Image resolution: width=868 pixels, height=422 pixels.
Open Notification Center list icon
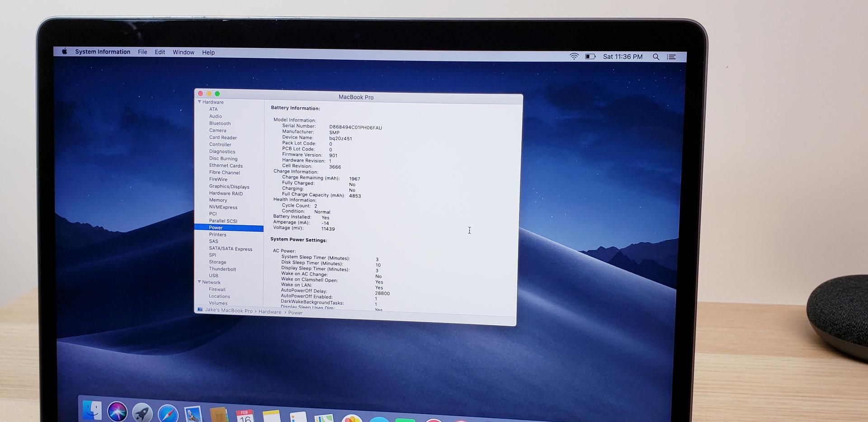671,57
